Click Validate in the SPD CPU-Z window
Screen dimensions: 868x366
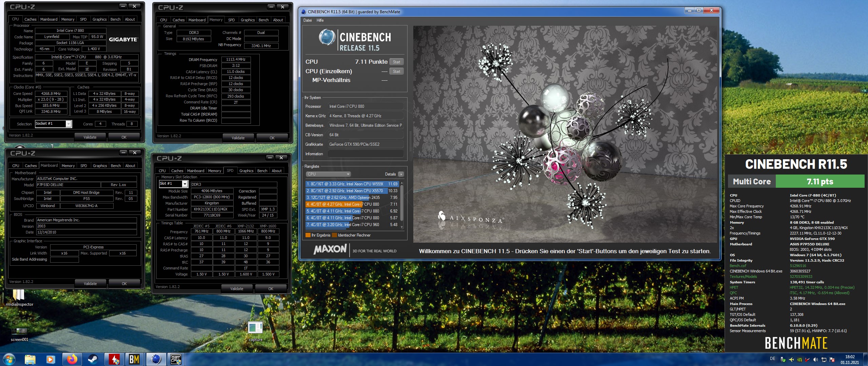(x=237, y=289)
